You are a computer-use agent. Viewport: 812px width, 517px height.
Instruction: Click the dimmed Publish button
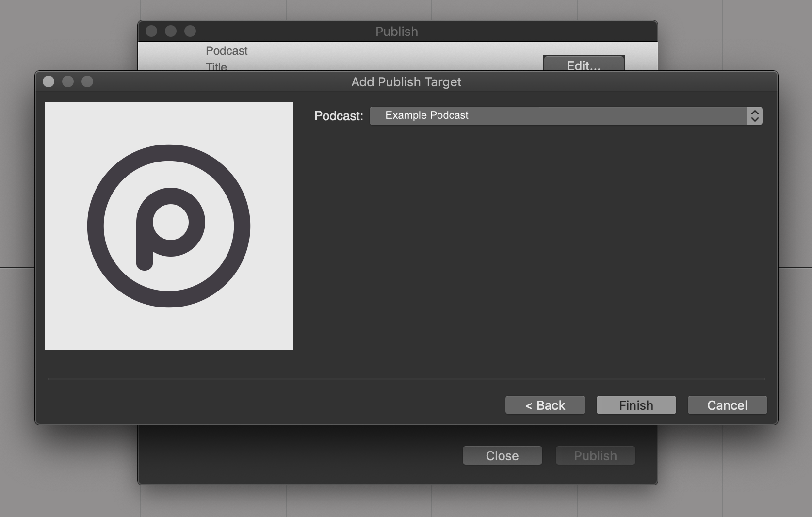(x=595, y=455)
